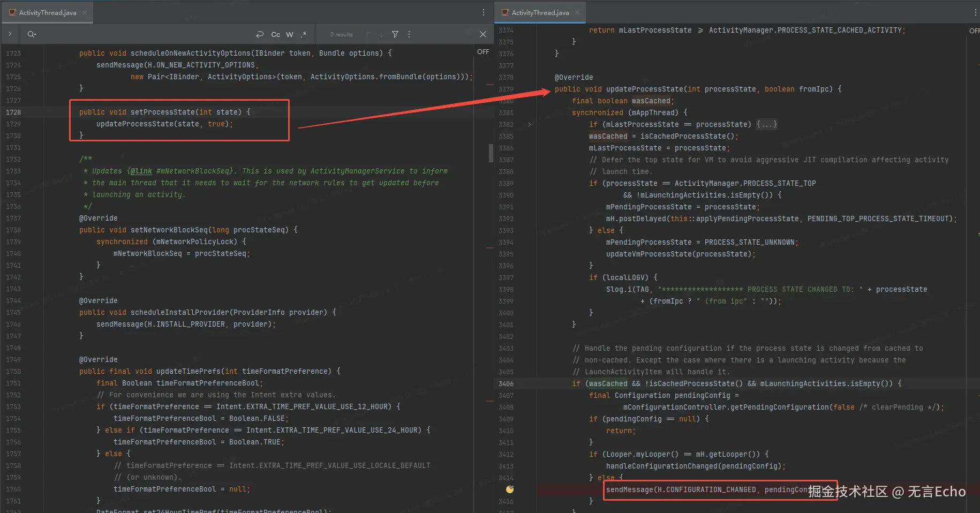
Task: Open left editor tab options menu
Action: tap(484, 12)
